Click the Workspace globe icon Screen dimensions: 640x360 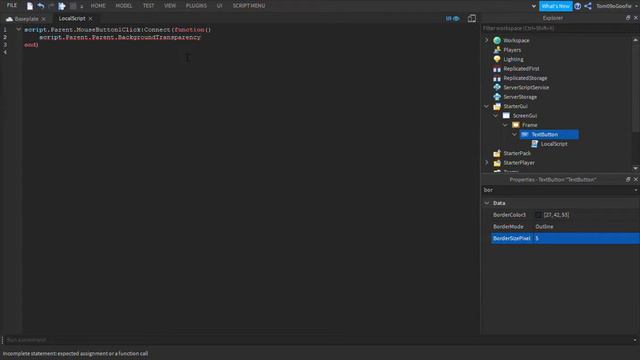tap(497, 40)
